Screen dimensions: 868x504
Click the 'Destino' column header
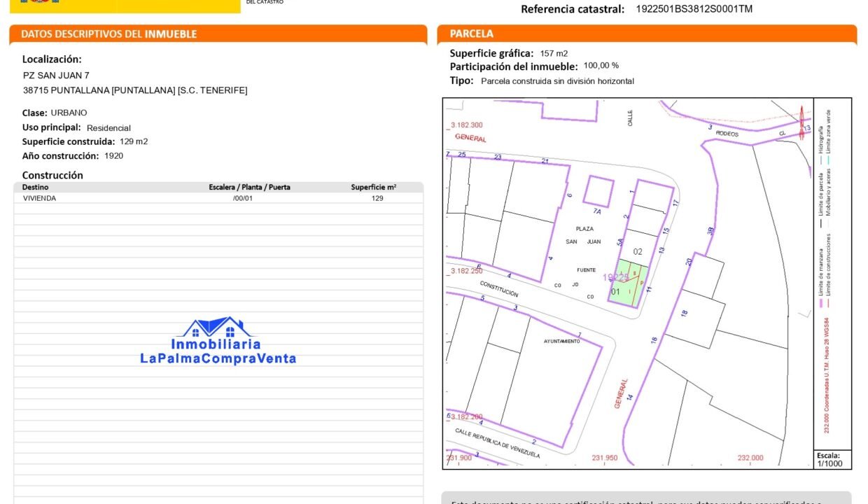coord(36,188)
